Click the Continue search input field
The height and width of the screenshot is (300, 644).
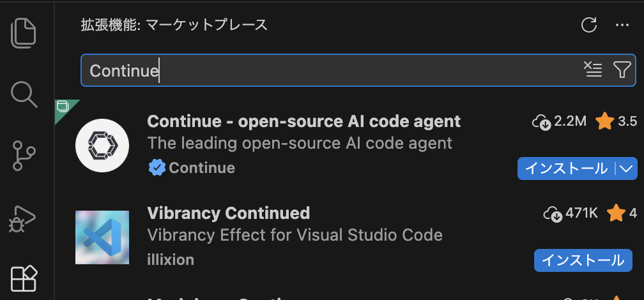click(x=332, y=70)
